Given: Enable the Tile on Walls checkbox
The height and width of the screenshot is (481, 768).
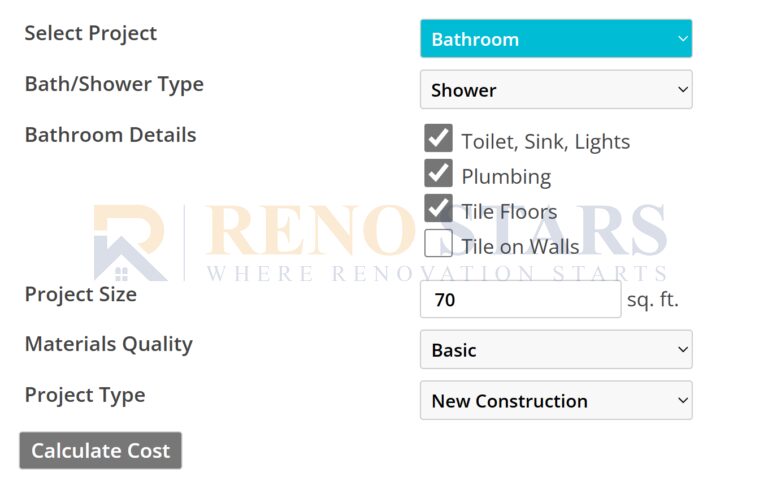Looking at the screenshot, I should tap(438, 244).
